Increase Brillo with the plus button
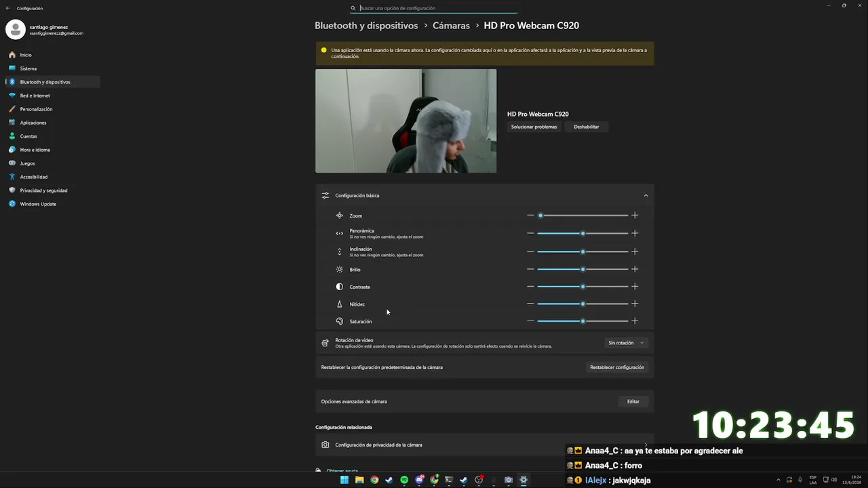The height and width of the screenshot is (488, 868). tap(635, 269)
